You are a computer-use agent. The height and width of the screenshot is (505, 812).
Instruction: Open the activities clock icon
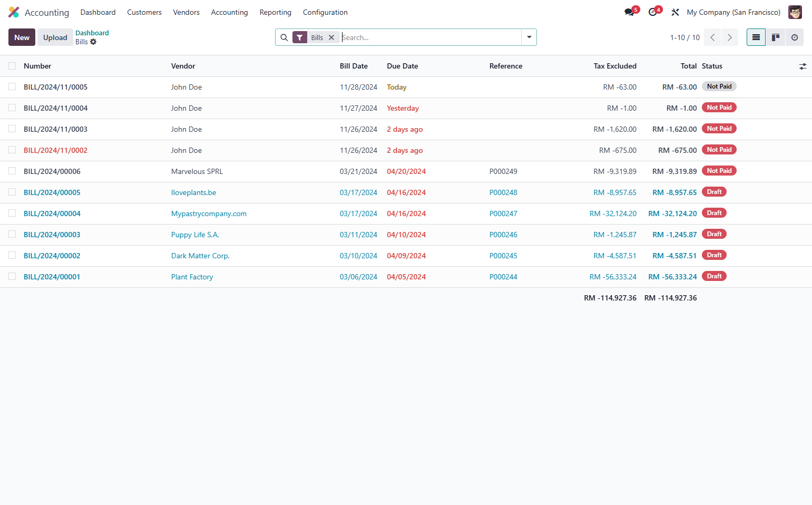[653, 12]
